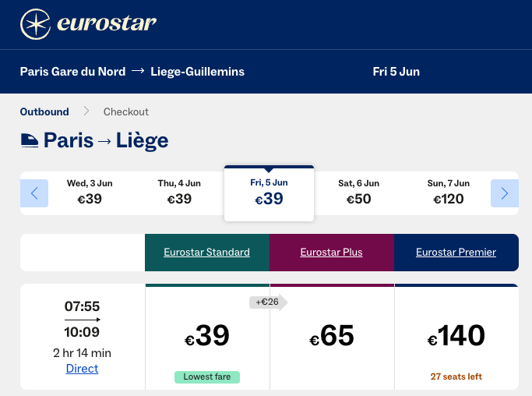
Task: Click the Direct journey details link
Action: 82,369
